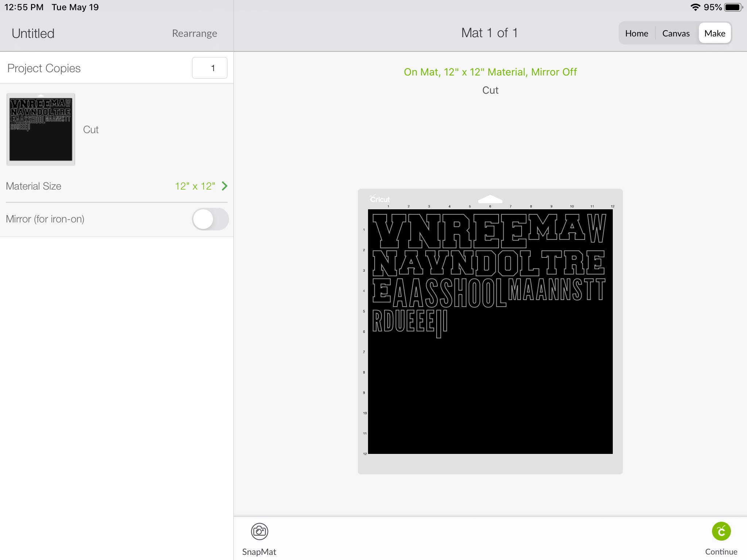The width and height of the screenshot is (747, 560).
Task: Select the Home navigation icon
Action: pyautogui.click(x=636, y=33)
